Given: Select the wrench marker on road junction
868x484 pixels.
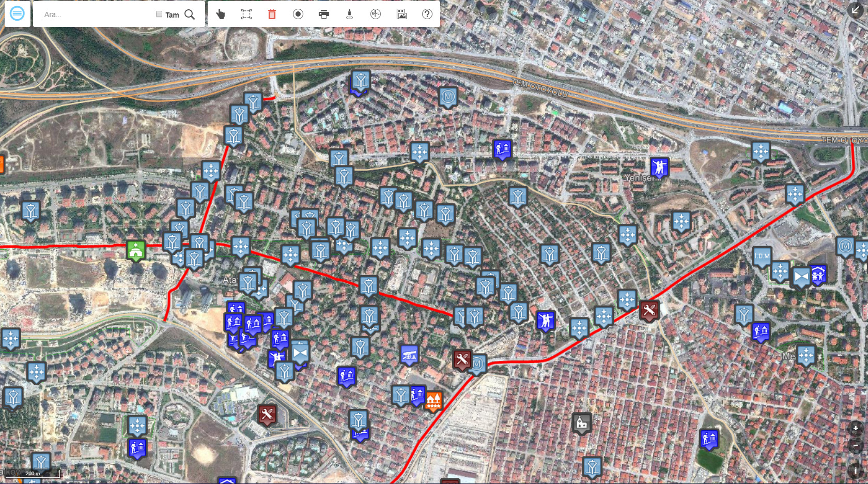Looking at the screenshot, I should pyautogui.click(x=649, y=311).
